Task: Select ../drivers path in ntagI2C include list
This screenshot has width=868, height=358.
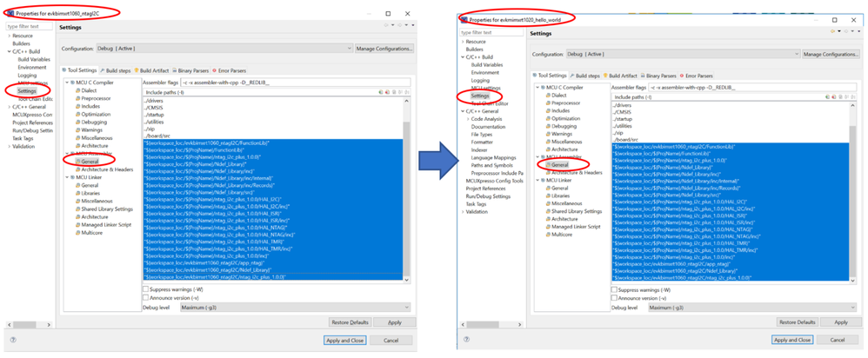Action: point(153,101)
